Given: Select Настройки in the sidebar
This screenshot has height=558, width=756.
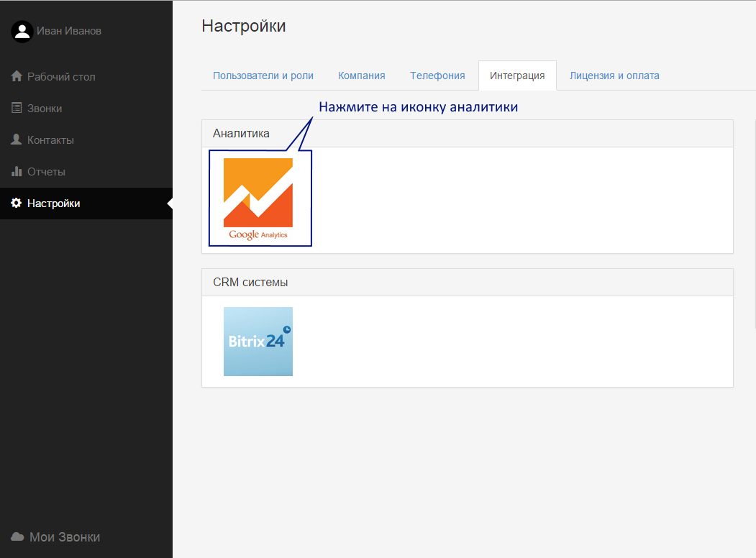Looking at the screenshot, I should coord(86,203).
